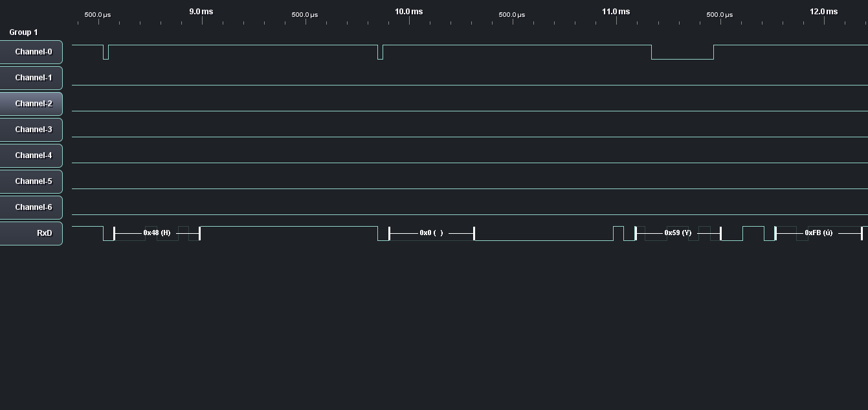The image size is (868, 410).
Task: Select the 0xFB decoded byte frame
Action: click(x=818, y=233)
